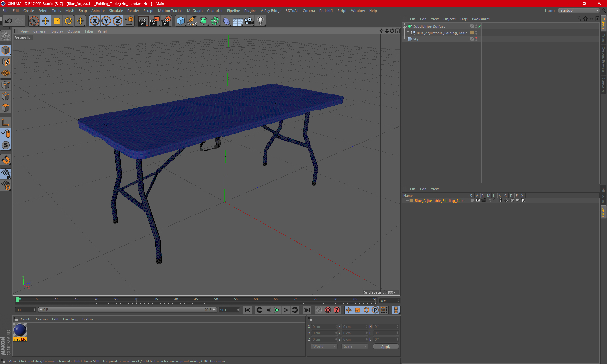The image size is (607, 364).
Task: Switch to Texture mode
Action: click(6, 62)
